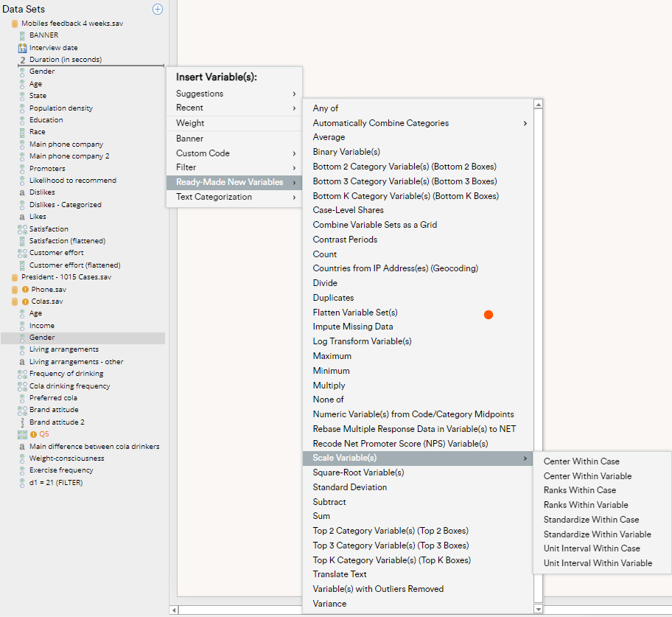Click the text icon beside Living arrangements - other
The width and height of the screenshot is (672, 617).
coord(22,362)
